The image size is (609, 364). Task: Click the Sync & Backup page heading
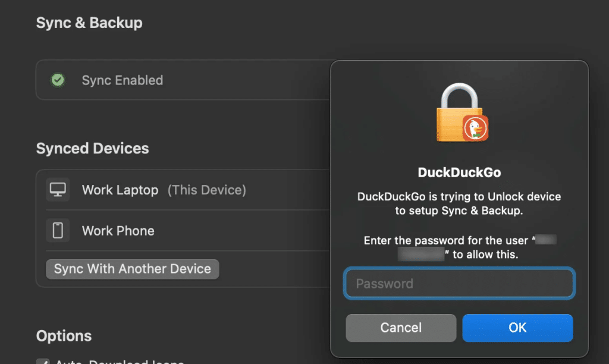[89, 23]
